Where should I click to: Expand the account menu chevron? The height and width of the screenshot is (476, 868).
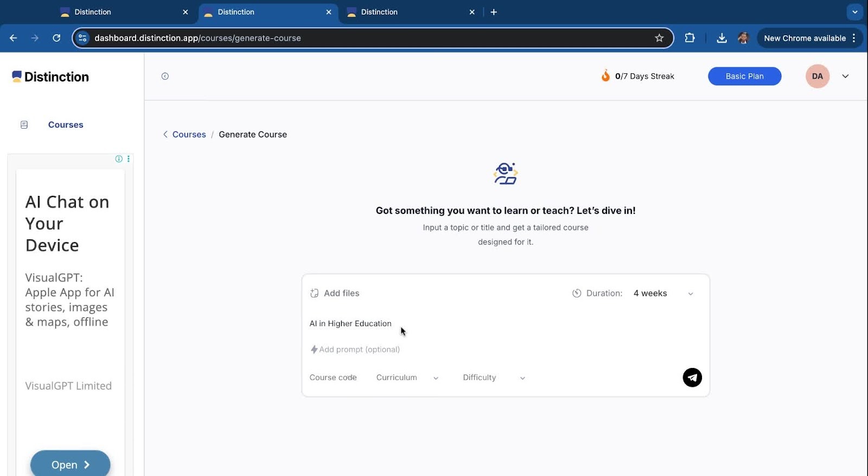(x=845, y=77)
